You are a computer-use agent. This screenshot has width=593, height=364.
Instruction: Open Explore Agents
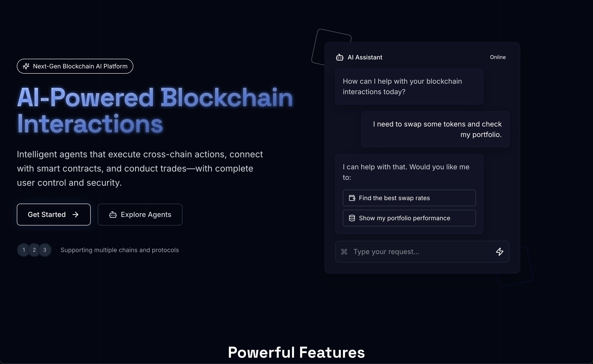[x=140, y=215]
